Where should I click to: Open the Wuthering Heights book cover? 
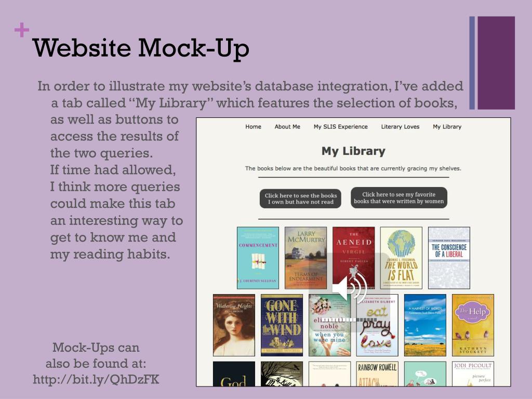(234, 325)
